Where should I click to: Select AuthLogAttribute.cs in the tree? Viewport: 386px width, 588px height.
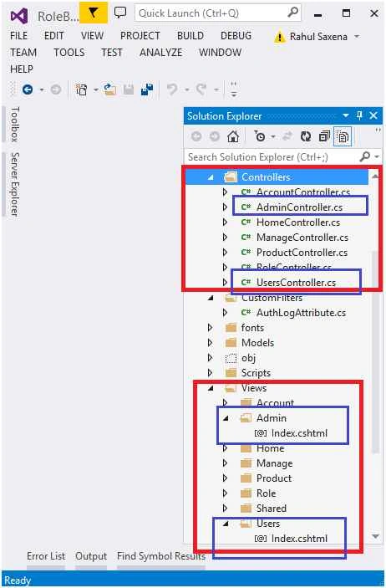(x=301, y=312)
